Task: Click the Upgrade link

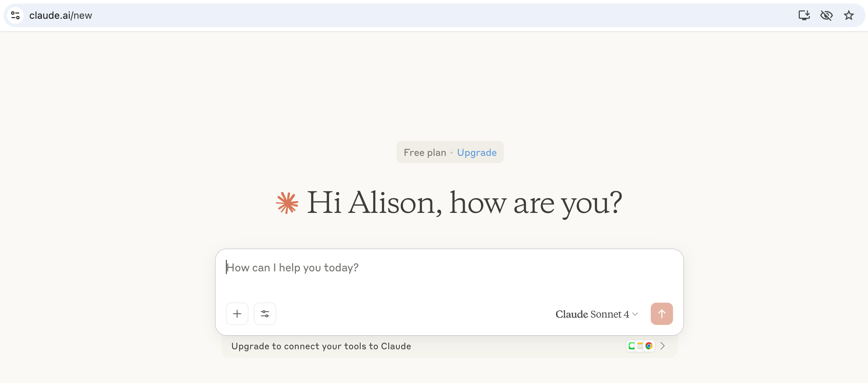Action: click(x=477, y=152)
